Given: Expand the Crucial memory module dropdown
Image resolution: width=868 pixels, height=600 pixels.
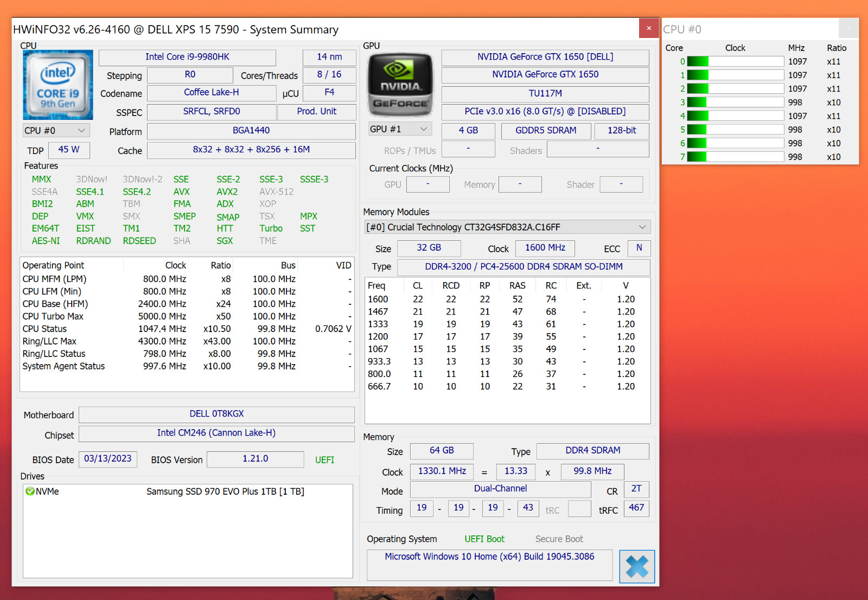Looking at the screenshot, I should pyautogui.click(x=508, y=227).
